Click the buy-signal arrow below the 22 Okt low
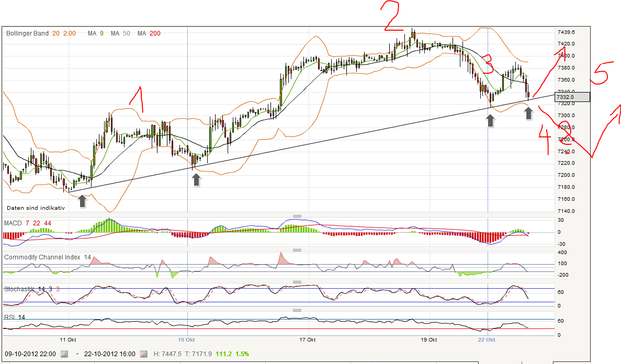 coord(490,119)
